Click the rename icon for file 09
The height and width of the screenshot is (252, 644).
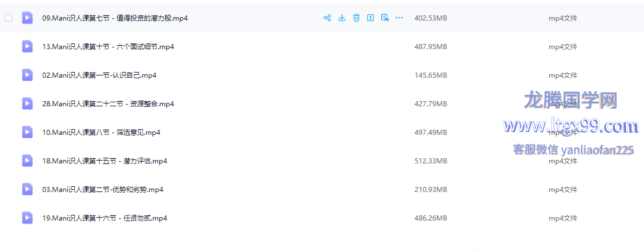click(x=371, y=18)
